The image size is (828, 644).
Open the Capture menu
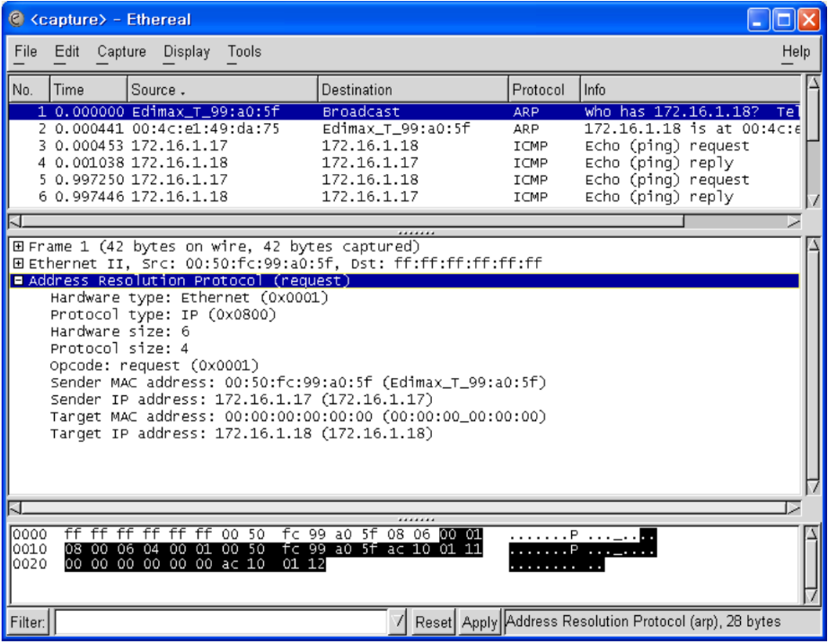click(121, 52)
